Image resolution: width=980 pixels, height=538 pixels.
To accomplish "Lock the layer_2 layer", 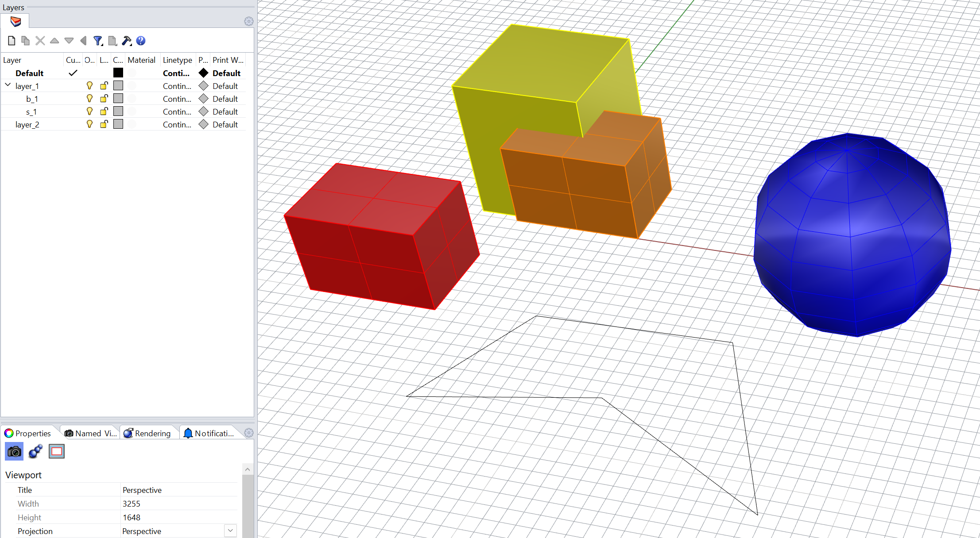I will [x=104, y=124].
